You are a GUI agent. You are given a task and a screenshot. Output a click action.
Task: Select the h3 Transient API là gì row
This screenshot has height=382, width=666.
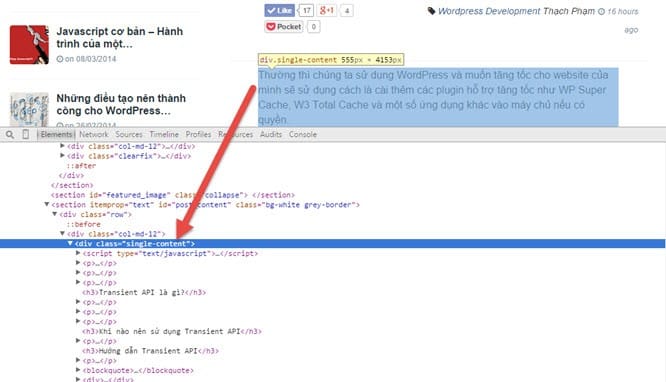144,292
